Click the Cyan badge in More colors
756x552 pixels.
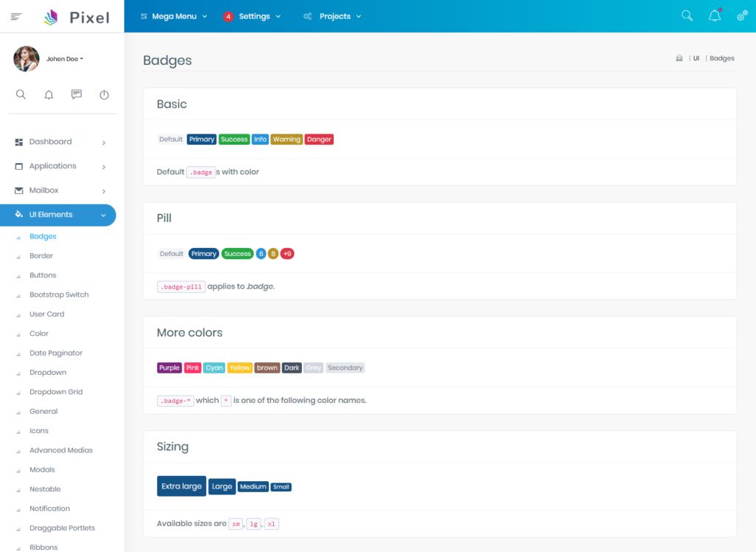(214, 368)
